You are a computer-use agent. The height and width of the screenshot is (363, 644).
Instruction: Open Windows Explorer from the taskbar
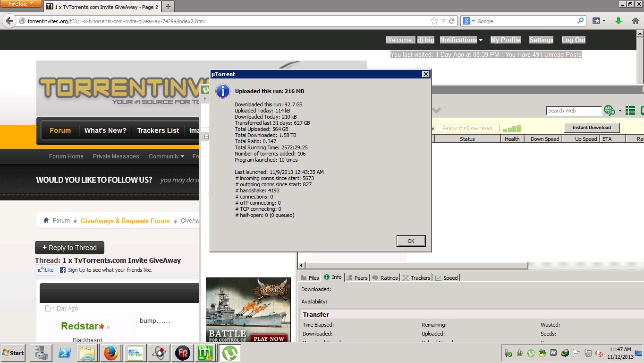87,353
